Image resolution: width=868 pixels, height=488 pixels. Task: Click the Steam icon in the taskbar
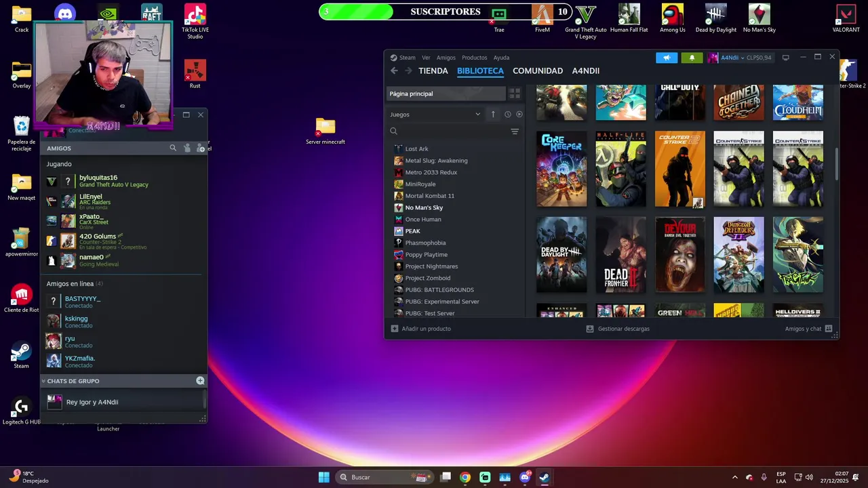545,477
